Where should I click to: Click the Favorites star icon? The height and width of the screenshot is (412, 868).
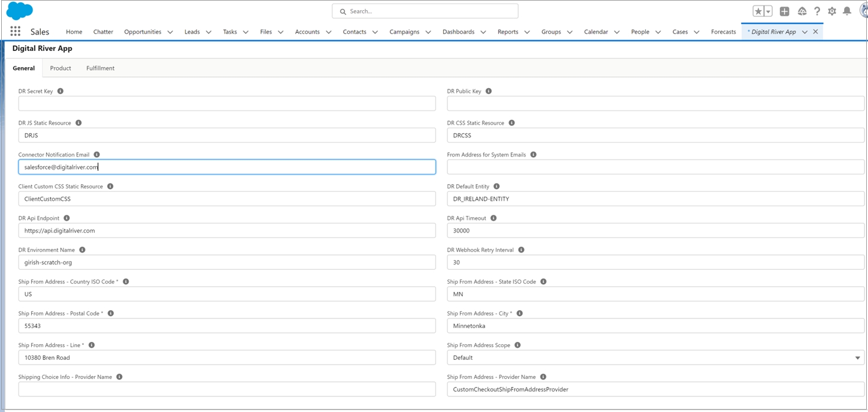(758, 11)
